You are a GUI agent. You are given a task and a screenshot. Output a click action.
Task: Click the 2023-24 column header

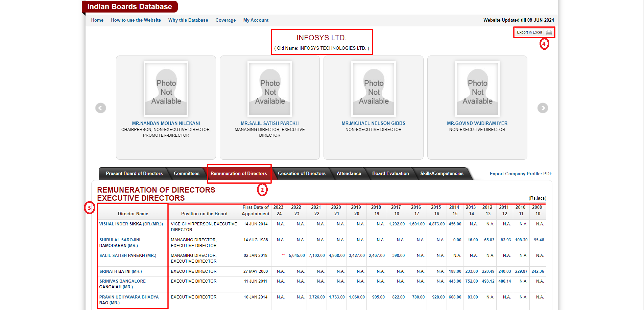[x=279, y=211]
